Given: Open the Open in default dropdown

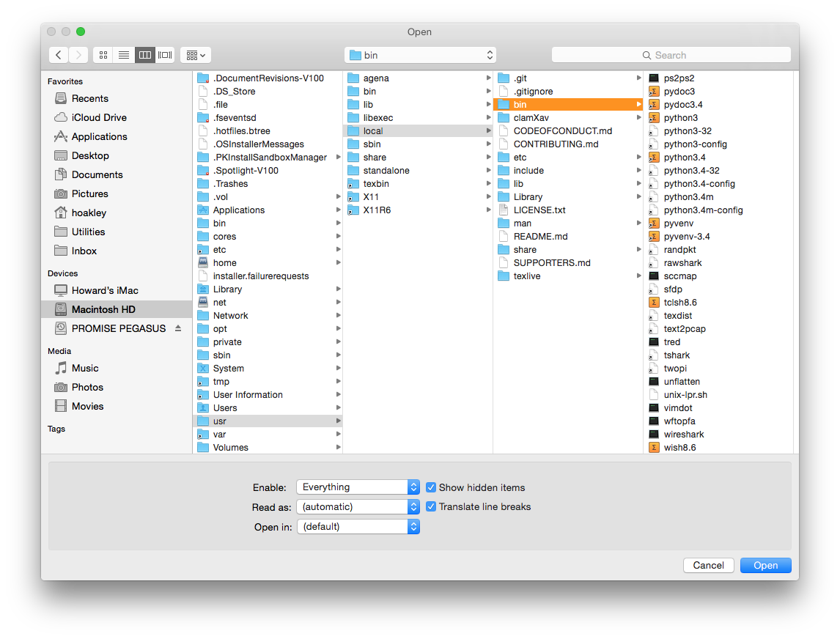Looking at the screenshot, I should tap(358, 526).
